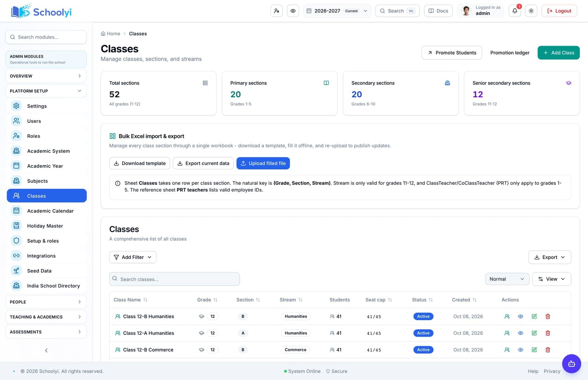Screen dimensions: 588x380
Task: Expand the OVERVIEW sidebar section
Action: click(46, 76)
